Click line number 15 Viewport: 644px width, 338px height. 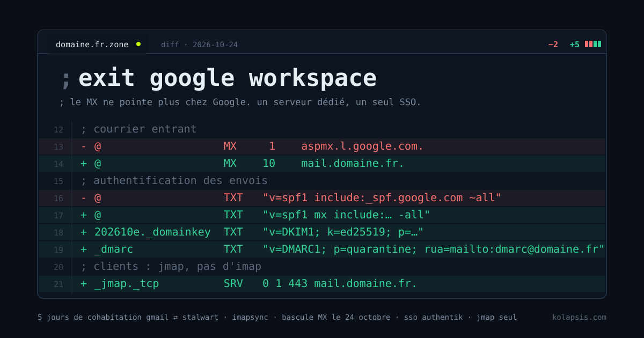click(x=58, y=181)
